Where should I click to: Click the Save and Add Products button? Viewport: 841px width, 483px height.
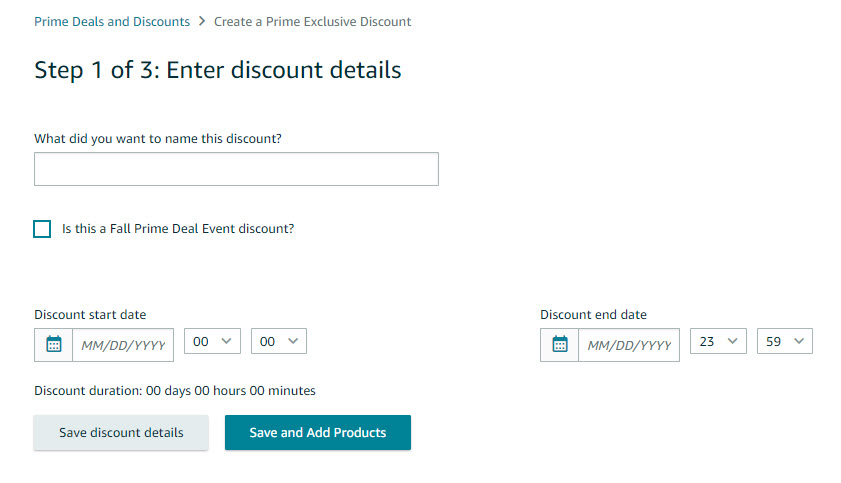pos(318,433)
